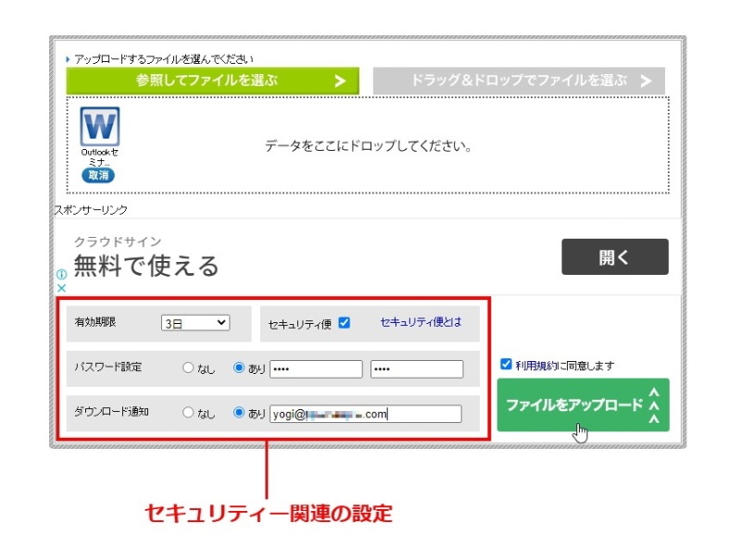
Task: Close the sponsored ad with the X icon
Action: tap(61, 288)
